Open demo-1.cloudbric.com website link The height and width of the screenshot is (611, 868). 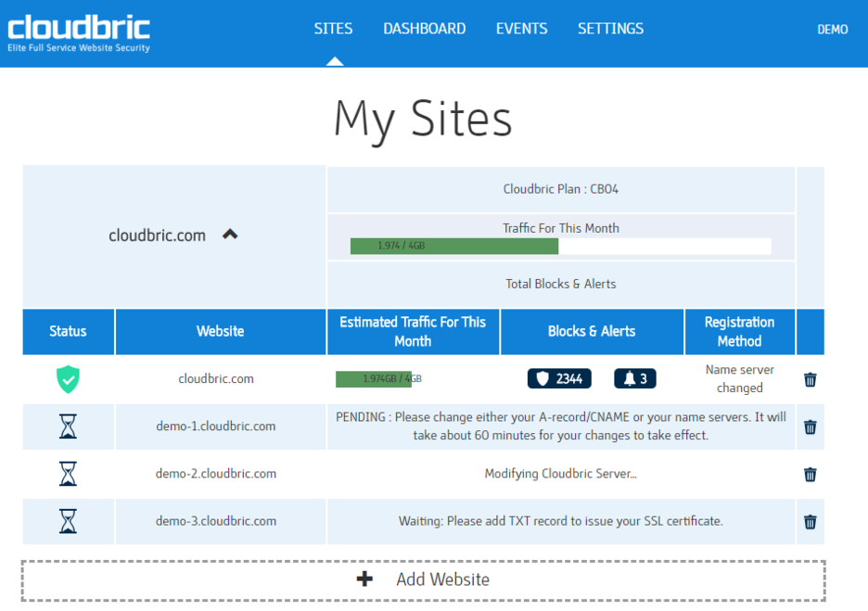pyautogui.click(x=216, y=426)
